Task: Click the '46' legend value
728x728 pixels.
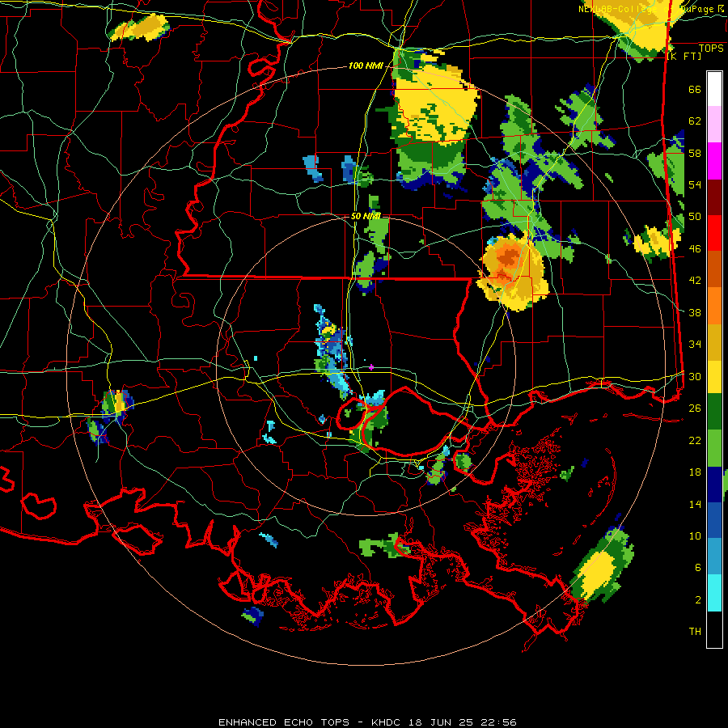Action: click(x=695, y=249)
